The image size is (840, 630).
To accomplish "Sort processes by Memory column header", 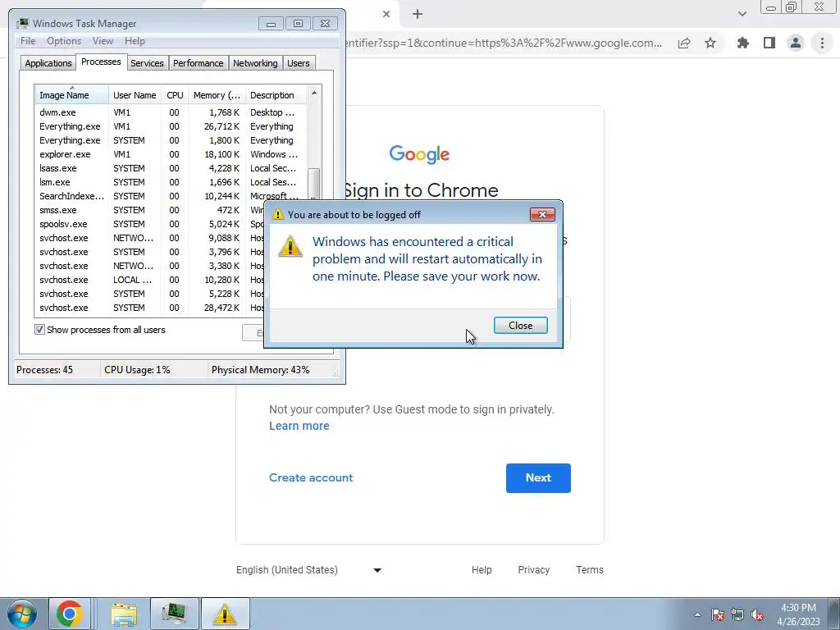I will 217,94.
